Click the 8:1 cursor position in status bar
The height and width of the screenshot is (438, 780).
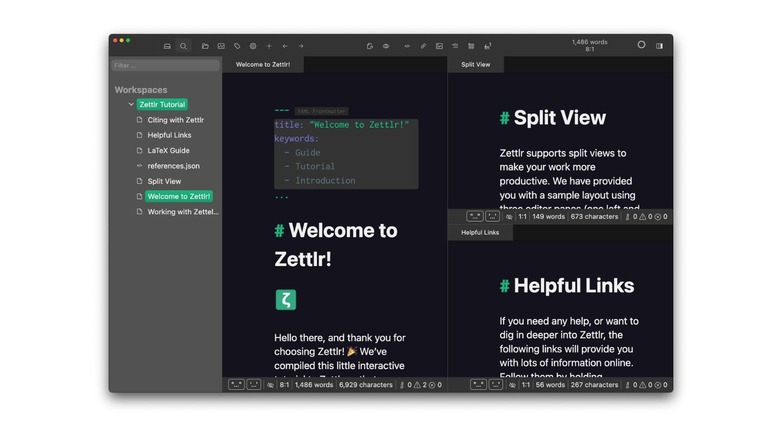pyautogui.click(x=284, y=385)
